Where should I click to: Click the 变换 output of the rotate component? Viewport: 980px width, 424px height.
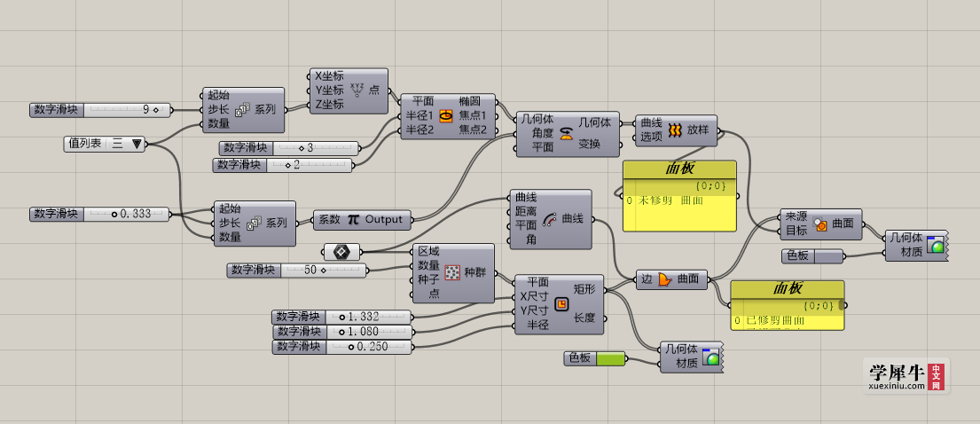[x=589, y=145]
